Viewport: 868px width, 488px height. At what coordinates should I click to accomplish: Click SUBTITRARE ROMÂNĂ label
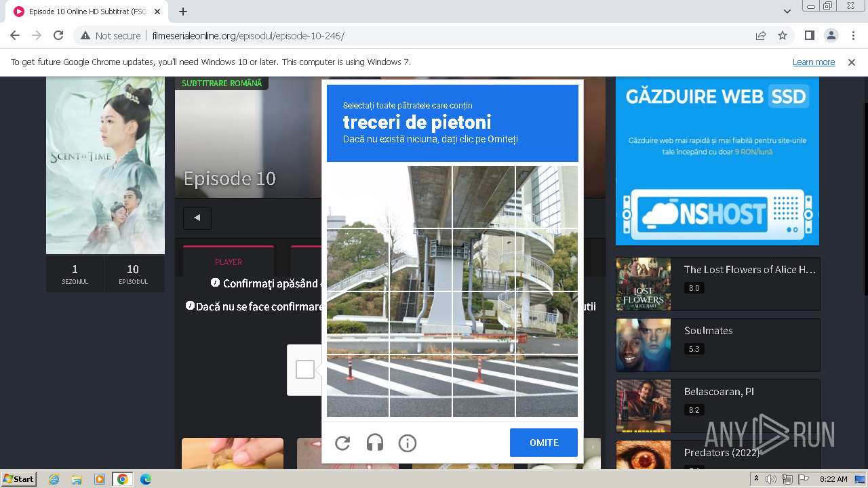click(222, 83)
